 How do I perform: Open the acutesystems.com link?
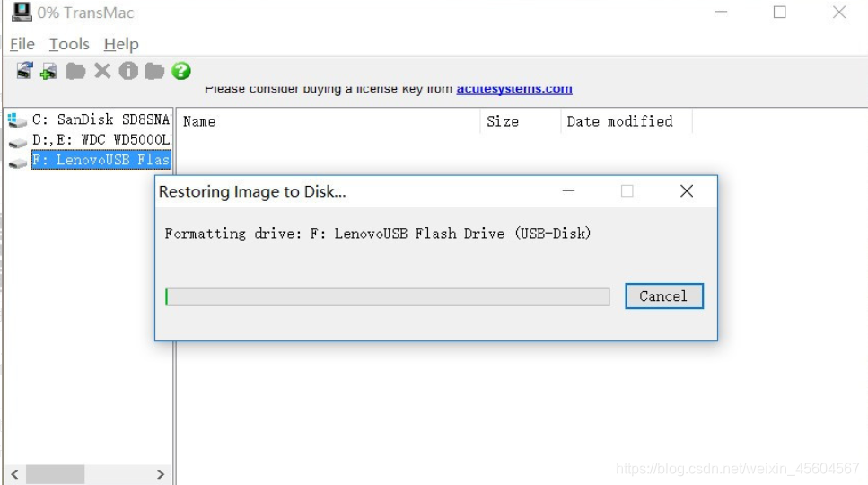coord(514,89)
